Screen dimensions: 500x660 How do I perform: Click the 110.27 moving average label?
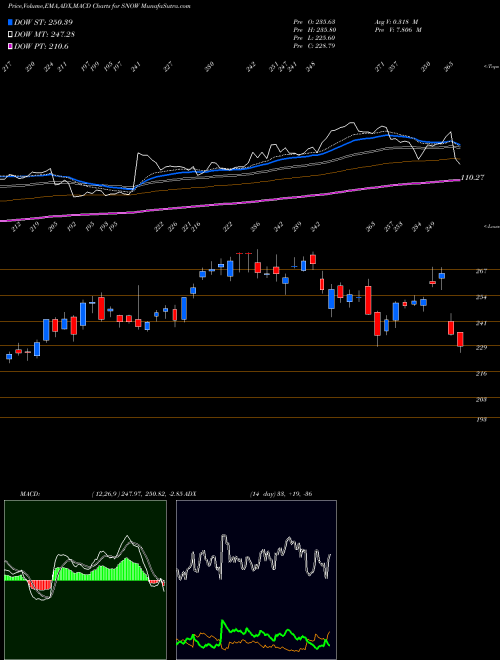point(472,178)
